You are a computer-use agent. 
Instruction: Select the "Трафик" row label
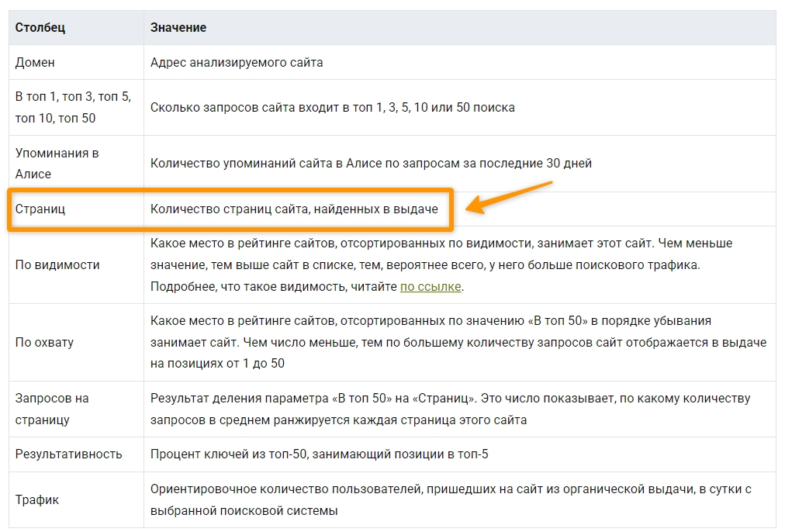[x=37, y=500]
